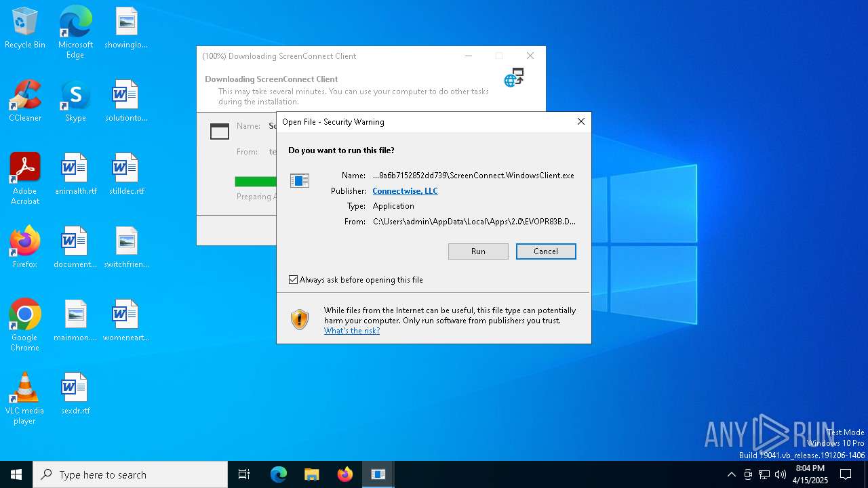Open the Edge icon on the taskbar

click(x=279, y=474)
